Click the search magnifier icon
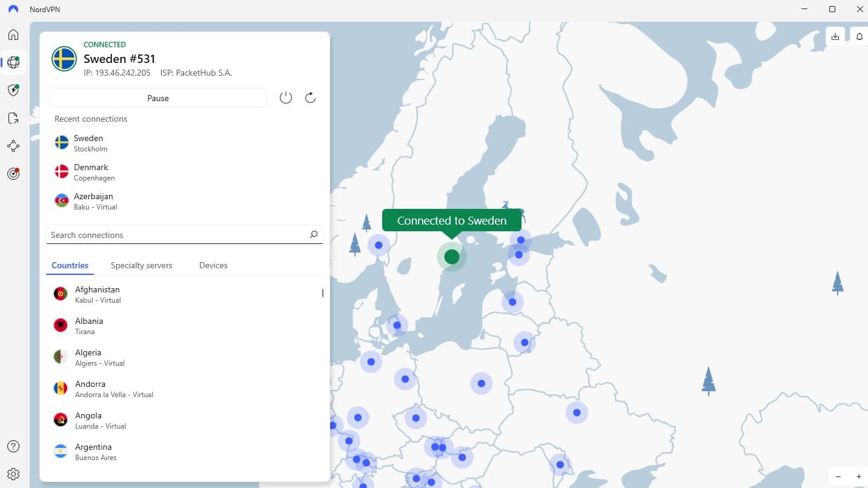Screen dimensions: 868x488 (314, 234)
